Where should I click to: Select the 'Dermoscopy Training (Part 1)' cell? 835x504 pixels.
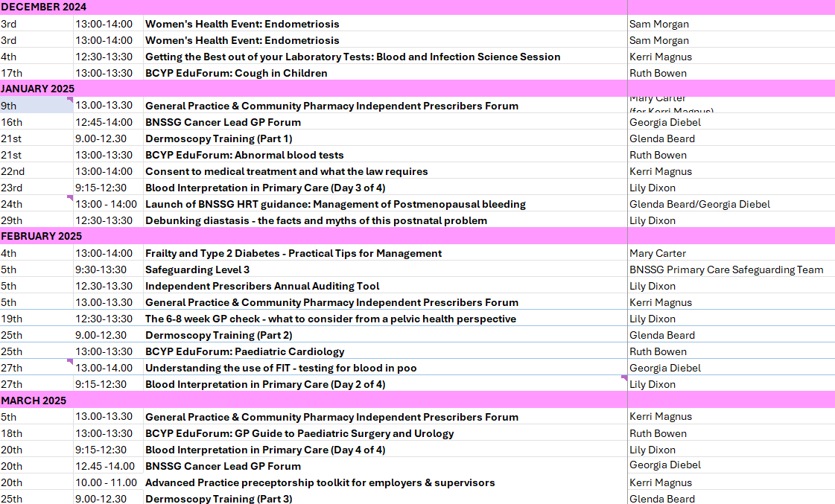pos(218,138)
